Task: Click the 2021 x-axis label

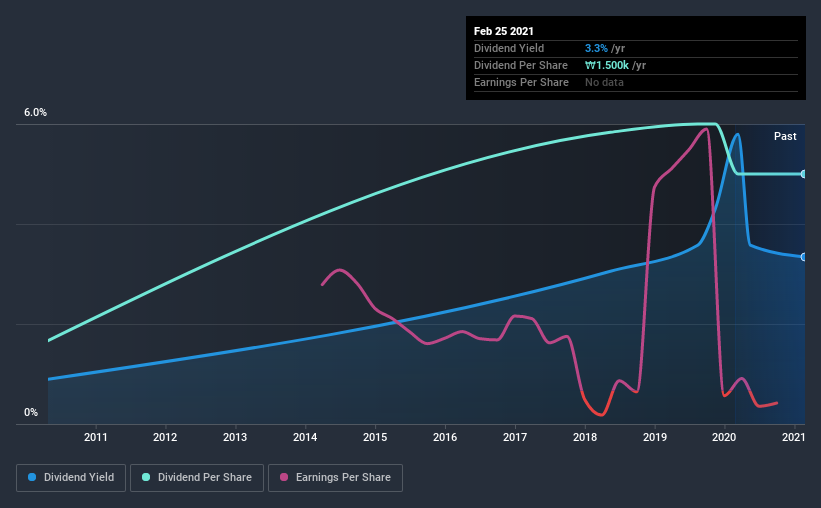Action: (x=794, y=437)
